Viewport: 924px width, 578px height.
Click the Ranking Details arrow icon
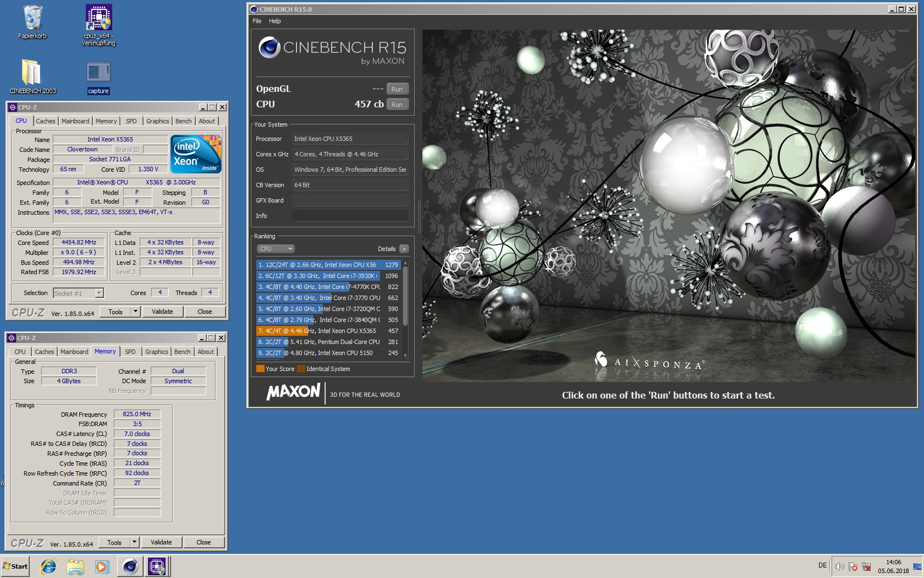point(404,249)
